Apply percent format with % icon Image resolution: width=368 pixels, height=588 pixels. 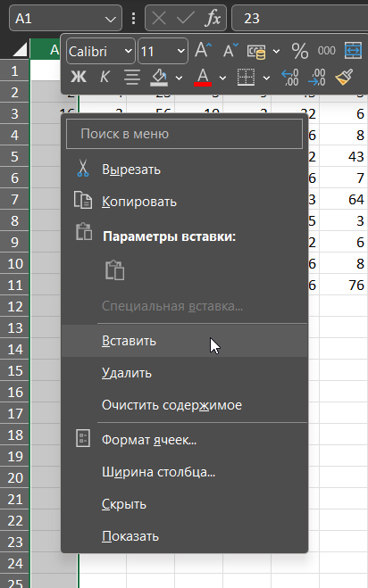(x=300, y=51)
